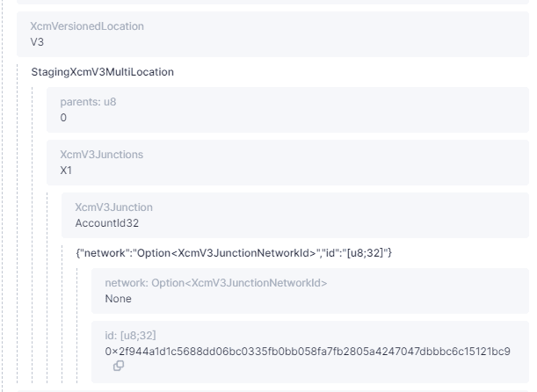Click the XcmV3Junctions label

point(102,155)
